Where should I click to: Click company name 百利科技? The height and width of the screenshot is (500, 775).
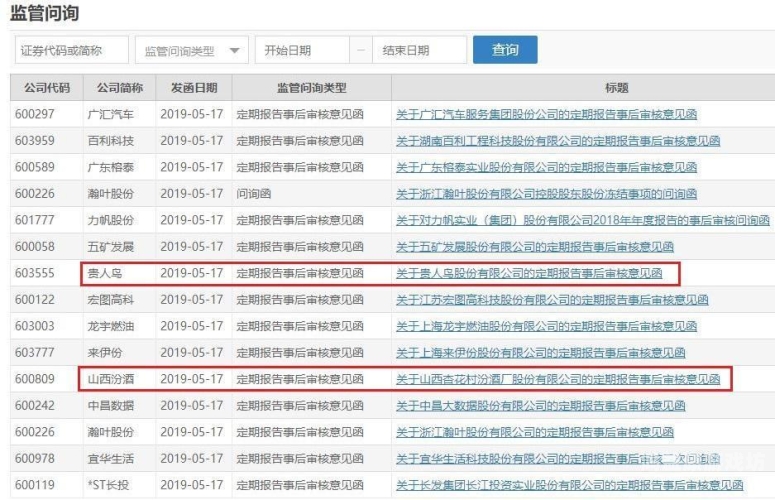click(x=111, y=141)
